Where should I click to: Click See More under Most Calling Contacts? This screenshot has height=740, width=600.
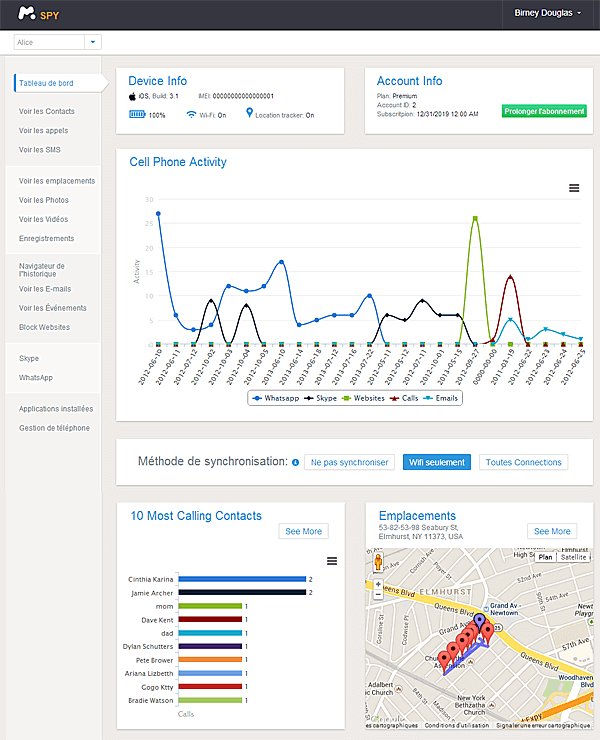coord(302,531)
